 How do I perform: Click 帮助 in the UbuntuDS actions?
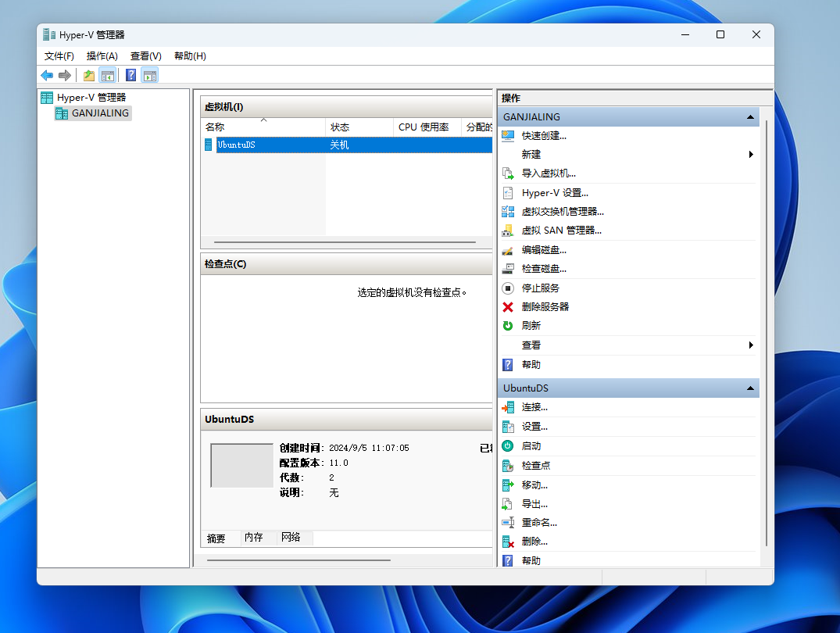tap(531, 560)
